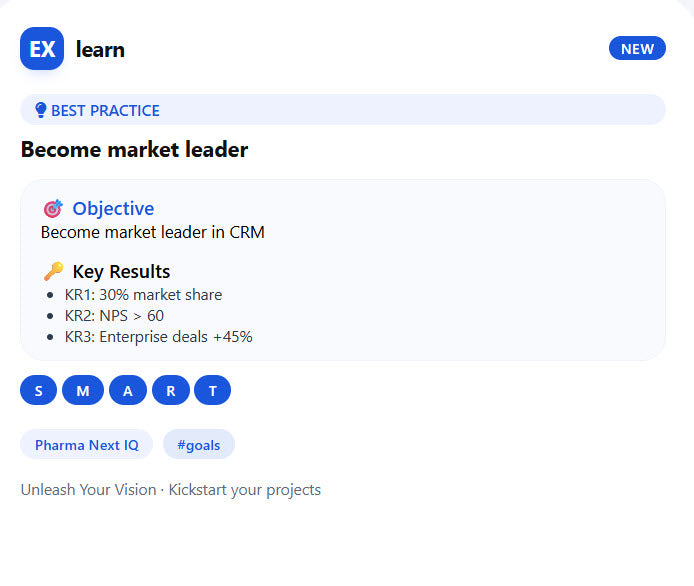Open the Pharma Next IQ tag
Viewport: 694px width, 586px height.
coord(87,444)
